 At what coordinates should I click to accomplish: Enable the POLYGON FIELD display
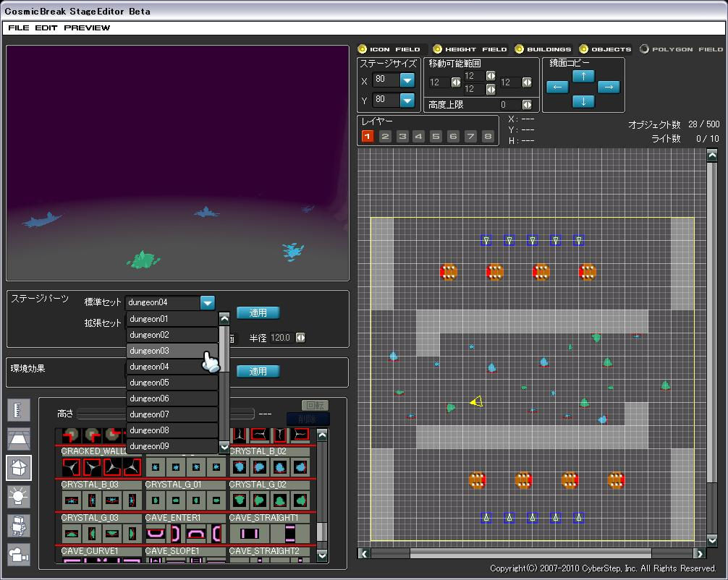[x=644, y=49]
